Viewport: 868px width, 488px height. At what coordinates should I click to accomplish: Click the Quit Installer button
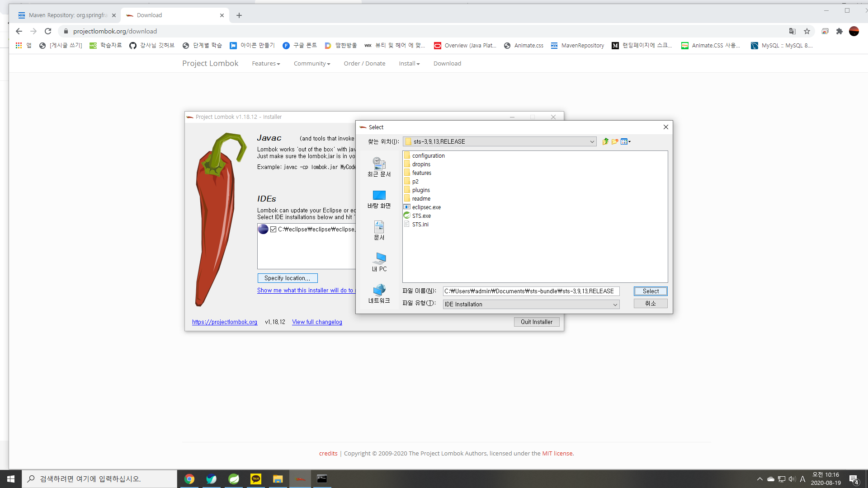point(537,322)
